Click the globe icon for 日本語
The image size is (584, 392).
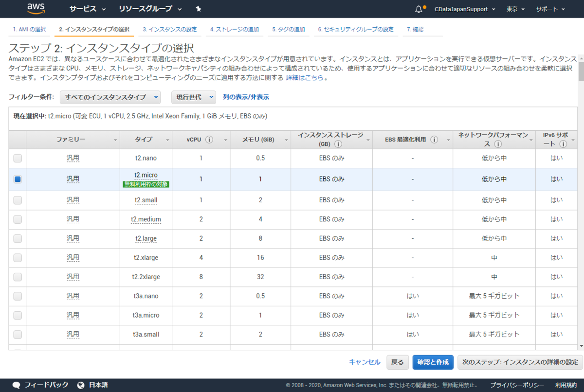click(x=81, y=385)
